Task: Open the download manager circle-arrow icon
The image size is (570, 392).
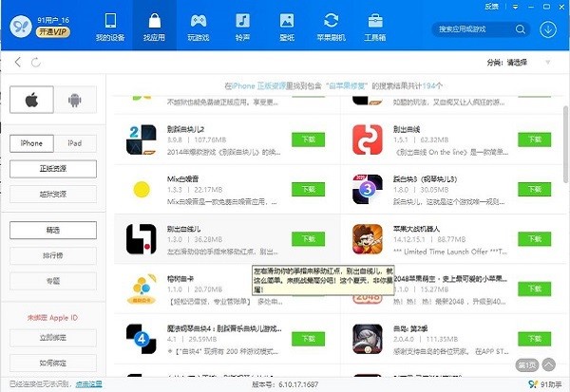Action: (548, 29)
